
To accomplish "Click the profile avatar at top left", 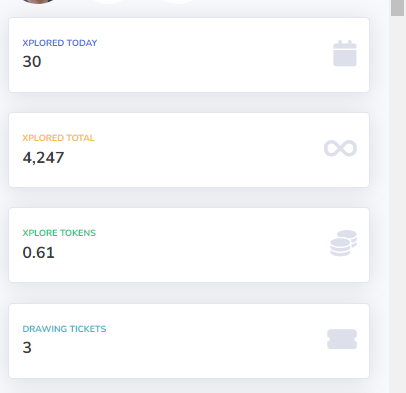I will point(38,1).
